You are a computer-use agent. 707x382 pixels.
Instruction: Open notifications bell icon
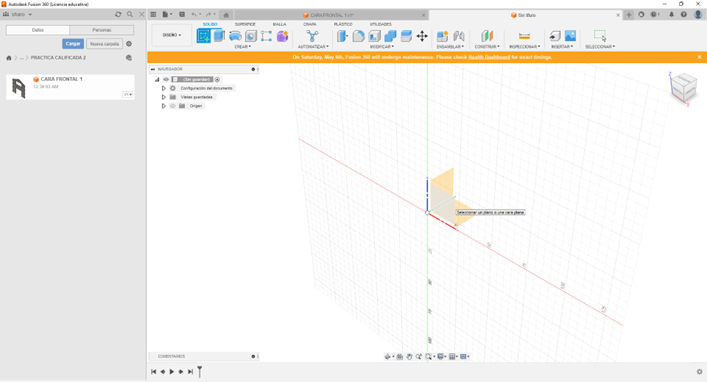[x=671, y=14]
